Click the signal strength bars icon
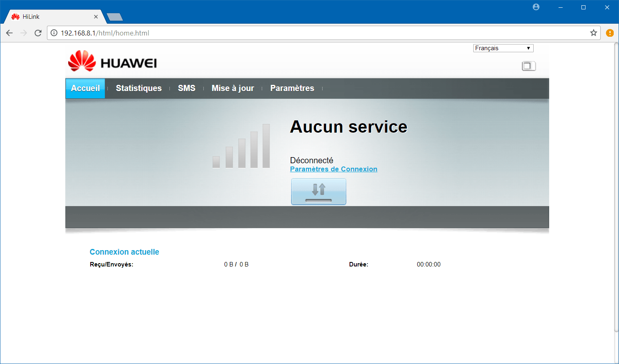The width and height of the screenshot is (619, 364). coord(241,146)
